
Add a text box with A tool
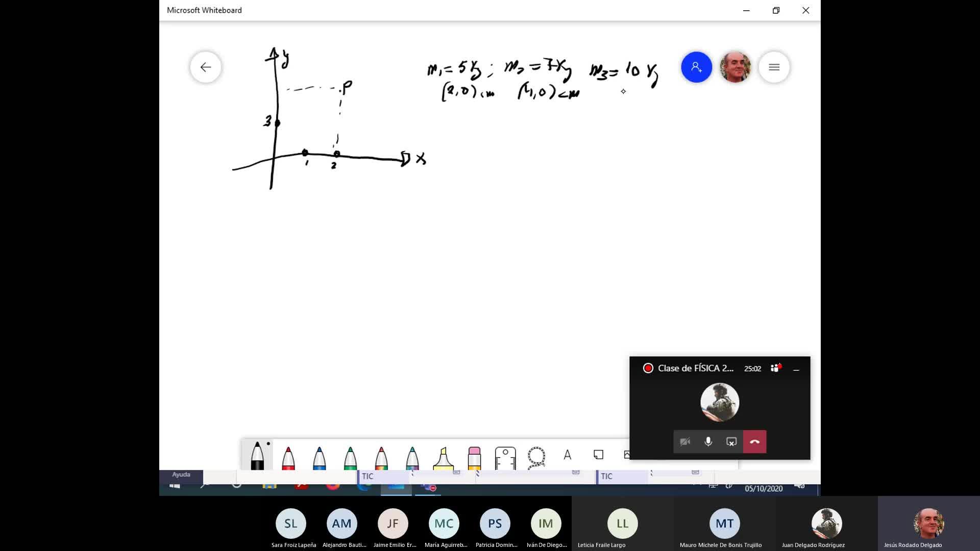pos(568,455)
